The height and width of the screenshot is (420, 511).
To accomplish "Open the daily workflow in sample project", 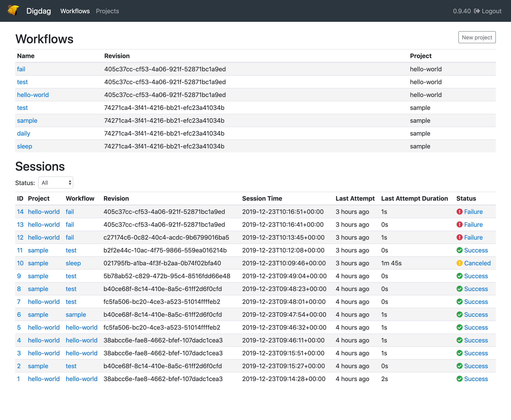I will 23,133.
